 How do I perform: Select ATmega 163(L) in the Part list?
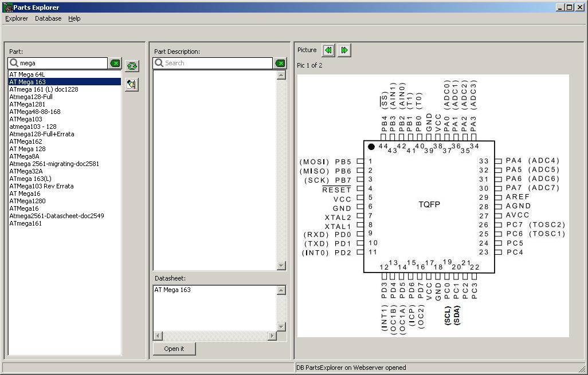click(x=65, y=179)
